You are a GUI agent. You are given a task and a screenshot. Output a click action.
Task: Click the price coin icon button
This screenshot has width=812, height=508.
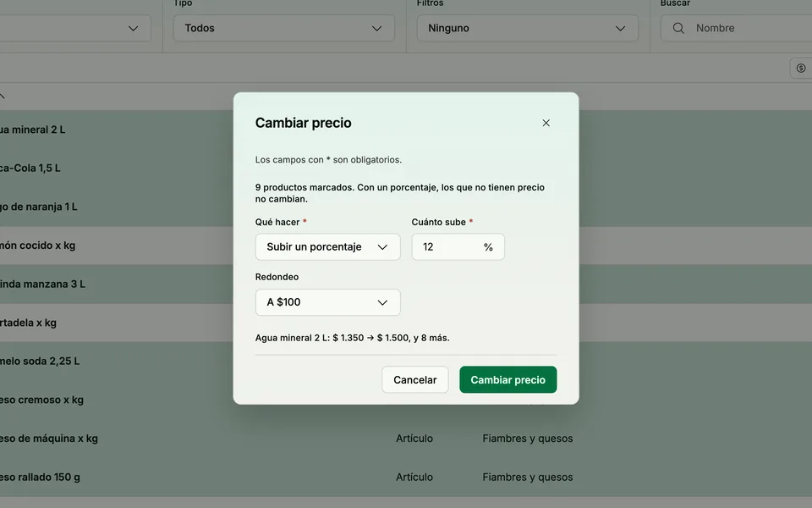tap(801, 68)
